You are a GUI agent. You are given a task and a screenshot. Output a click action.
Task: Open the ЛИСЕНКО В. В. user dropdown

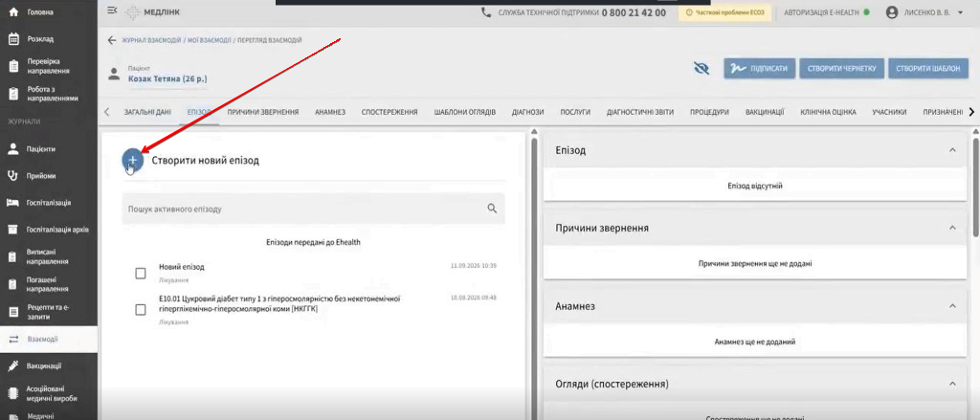pos(932,11)
